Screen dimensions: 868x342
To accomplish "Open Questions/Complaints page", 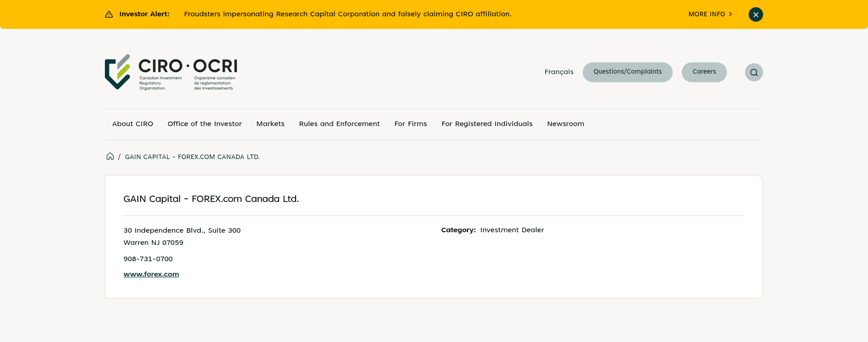I will 627,72.
